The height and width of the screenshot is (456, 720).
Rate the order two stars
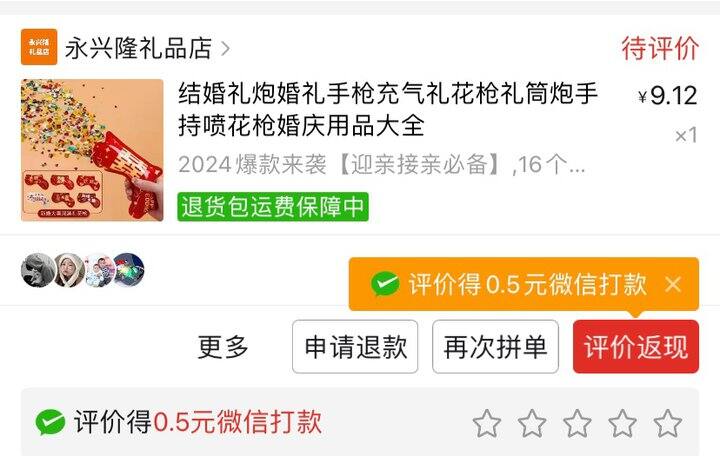[x=532, y=423]
